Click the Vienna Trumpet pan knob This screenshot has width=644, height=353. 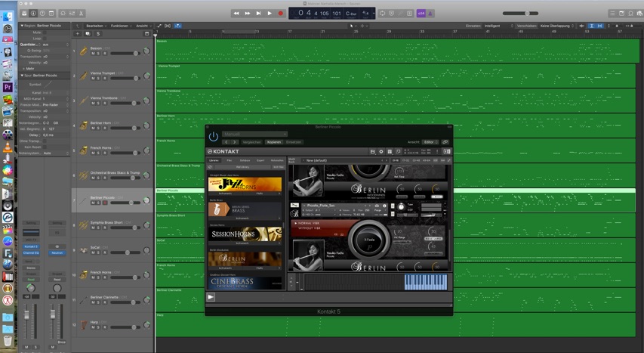click(146, 76)
